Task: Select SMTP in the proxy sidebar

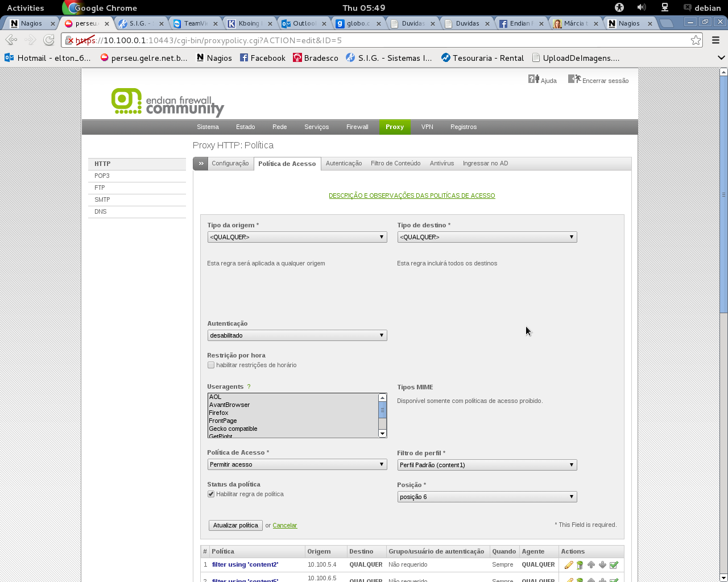Action: tap(137, 200)
